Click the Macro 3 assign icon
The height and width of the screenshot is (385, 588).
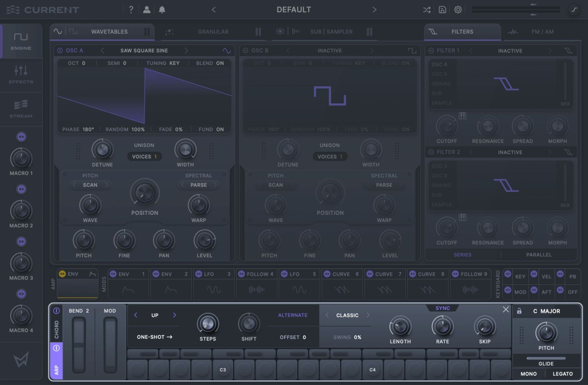coord(21,241)
